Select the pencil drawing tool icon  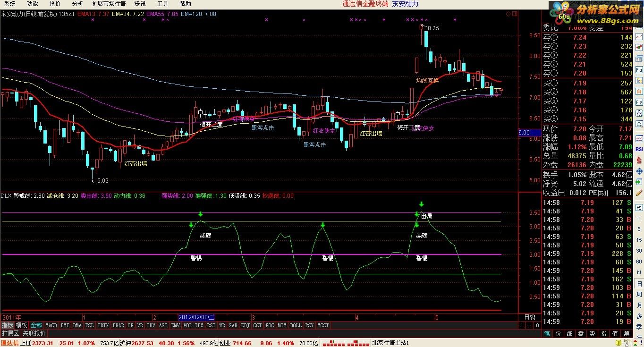coord(639,193)
